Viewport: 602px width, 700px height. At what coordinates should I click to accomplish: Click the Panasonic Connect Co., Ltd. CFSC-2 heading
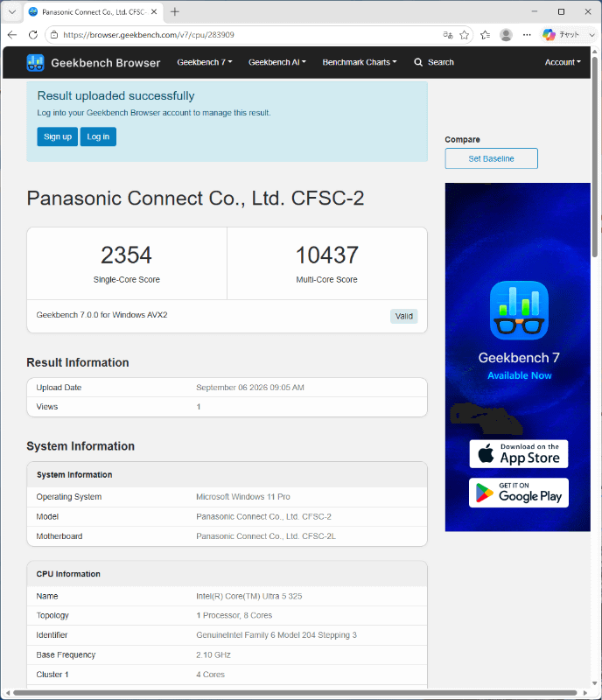click(x=195, y=199)
